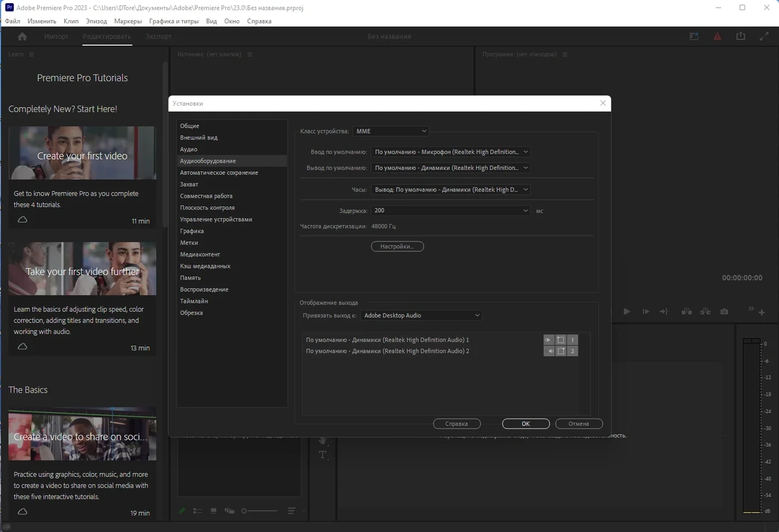Toggle left speaker mapping for Динамики 1

[x=549, y=340]
